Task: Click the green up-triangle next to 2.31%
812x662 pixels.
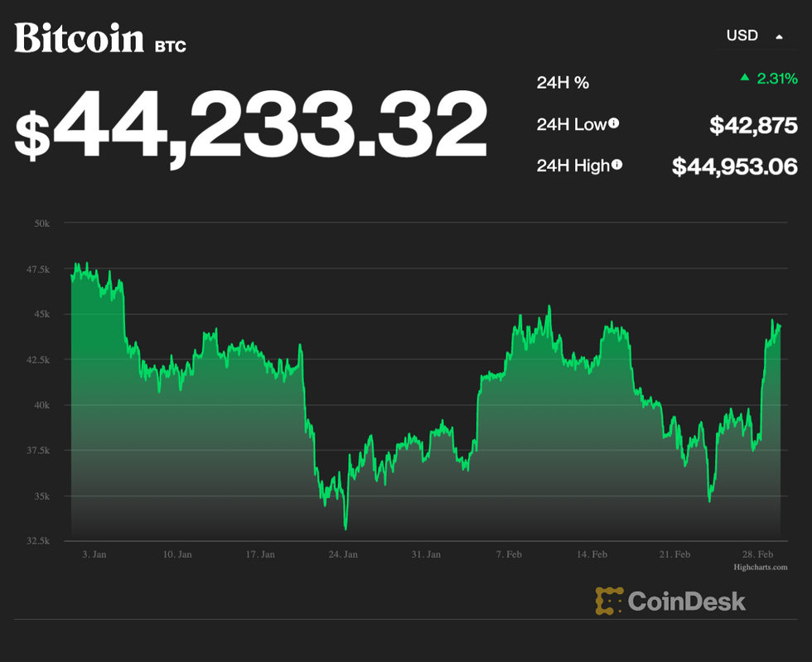Action: (x=745, y=78)
